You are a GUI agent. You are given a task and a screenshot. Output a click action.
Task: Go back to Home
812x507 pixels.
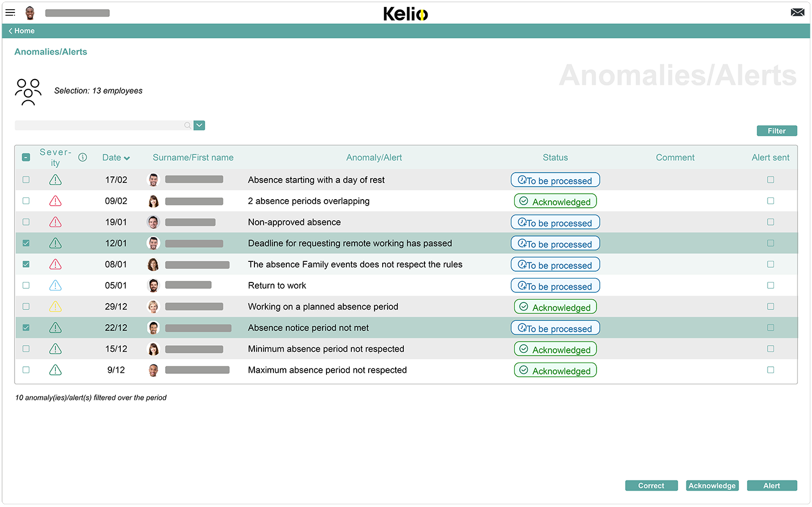[x=24, y=31]
